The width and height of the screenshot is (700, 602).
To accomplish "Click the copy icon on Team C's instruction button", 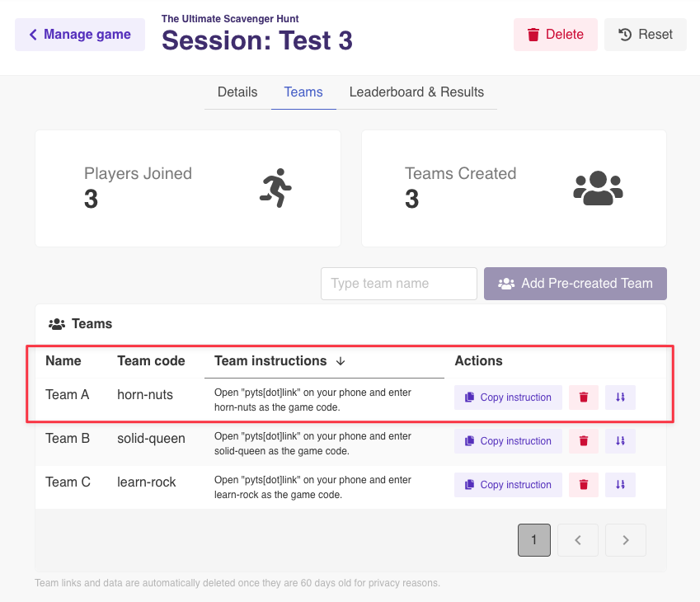I will tap(467, 485).
